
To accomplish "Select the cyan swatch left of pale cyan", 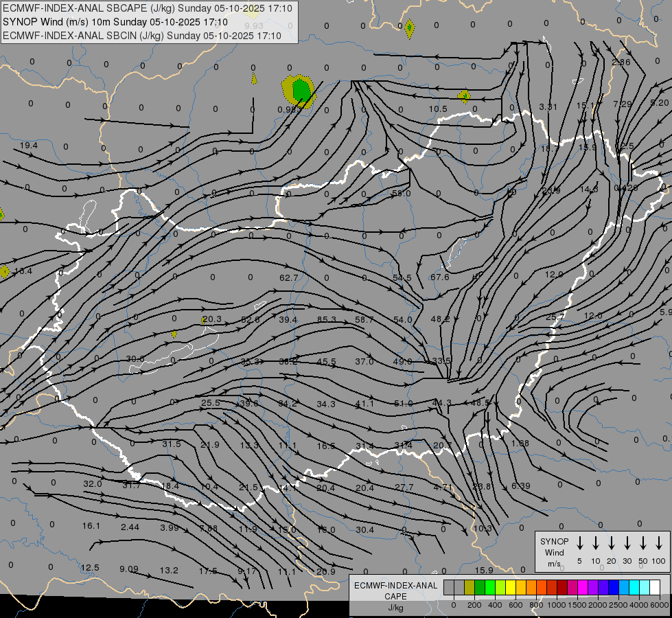I will (634, 588).
